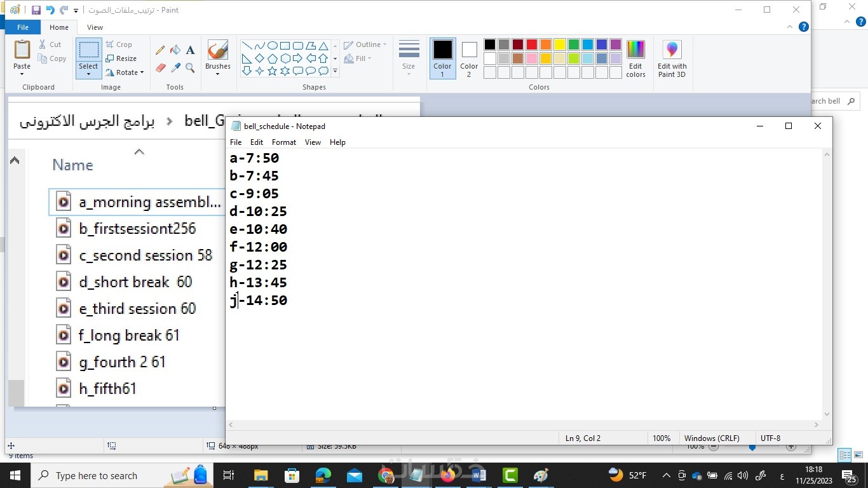Screen dimensions: 868x488
Task: Click the Edit with Paint 3D icon
Action: (672, 59)
